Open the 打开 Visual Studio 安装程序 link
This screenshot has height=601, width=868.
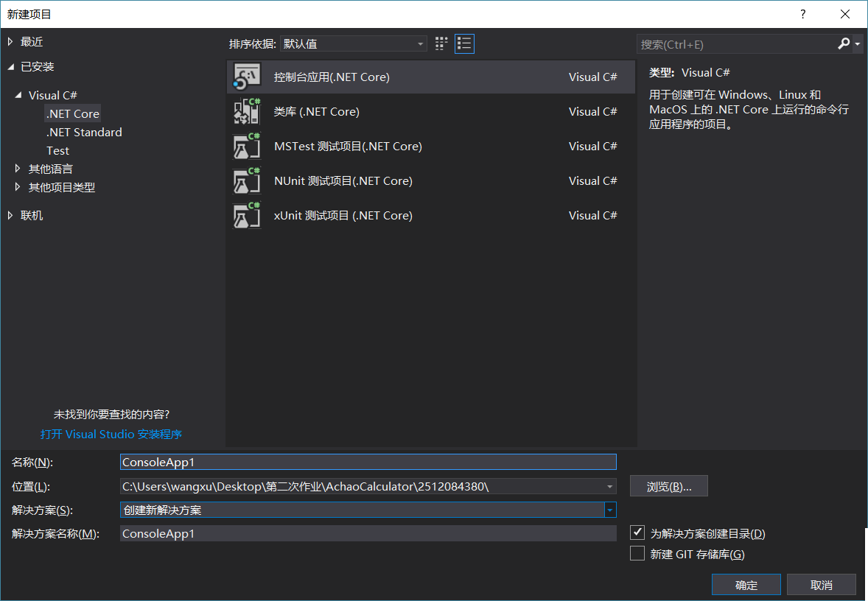pyautogui.click(x=111, y=435)
